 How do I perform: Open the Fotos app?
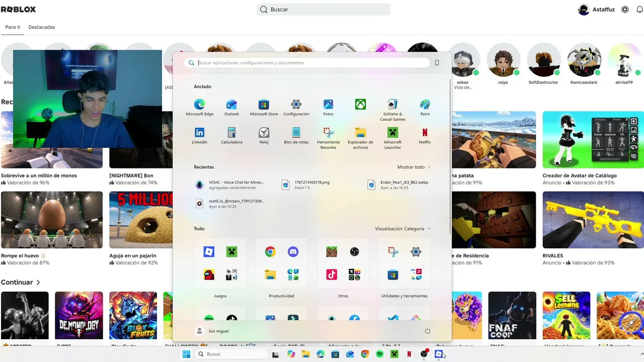coord(328,107)
